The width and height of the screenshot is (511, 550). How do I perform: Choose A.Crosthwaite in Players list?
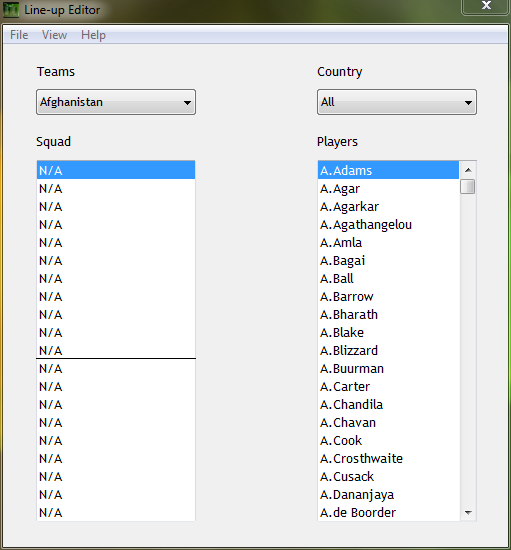[x=389, y=458]
